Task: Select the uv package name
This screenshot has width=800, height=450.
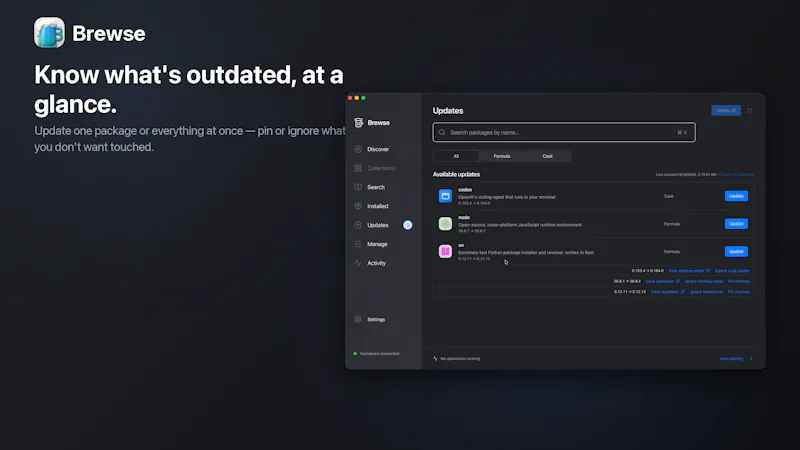Action: coord(461,245)
